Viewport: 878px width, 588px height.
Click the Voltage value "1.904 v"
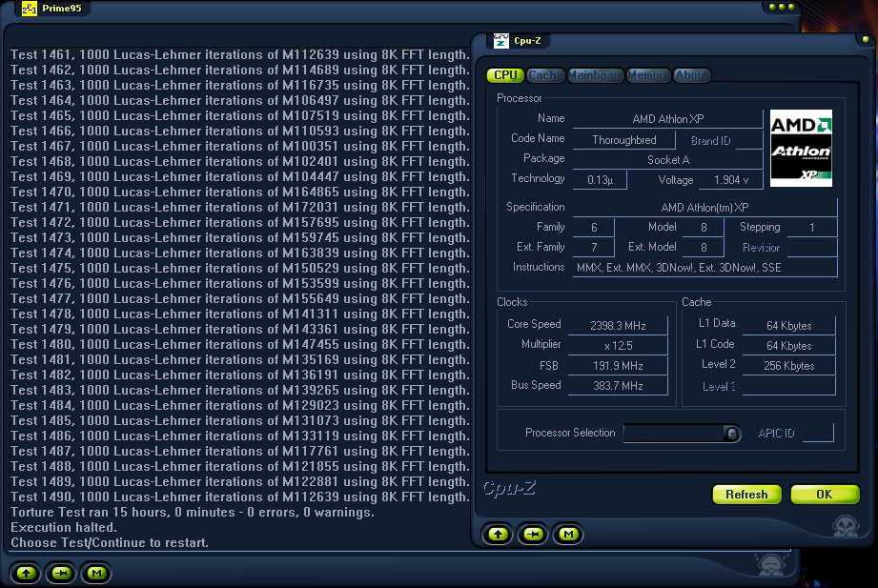click(731, 180)
